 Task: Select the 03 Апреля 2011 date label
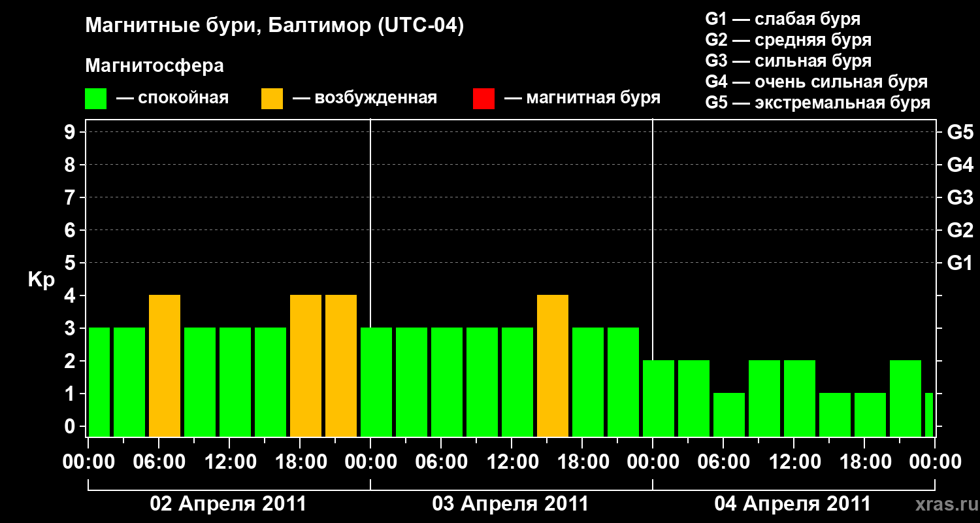[511, 504]
